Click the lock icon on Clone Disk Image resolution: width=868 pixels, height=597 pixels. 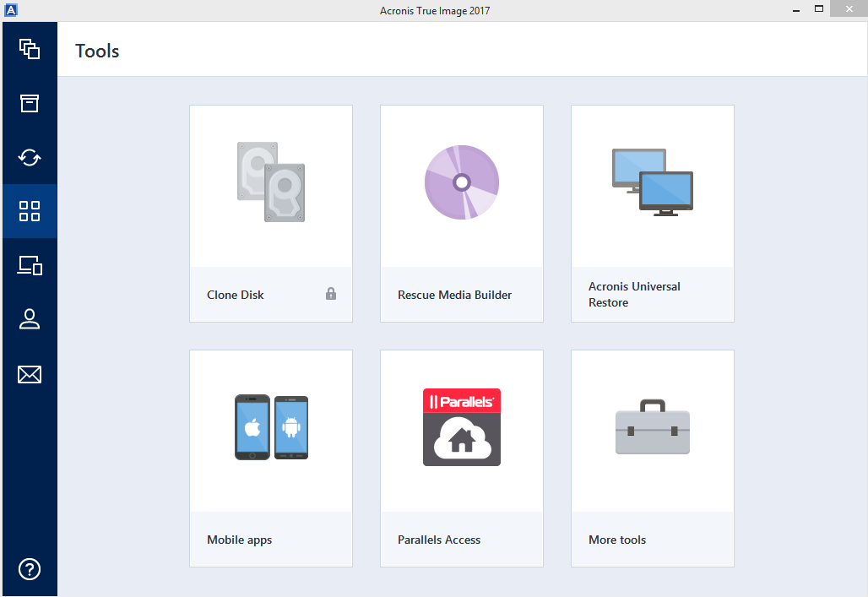coord(331,294)
